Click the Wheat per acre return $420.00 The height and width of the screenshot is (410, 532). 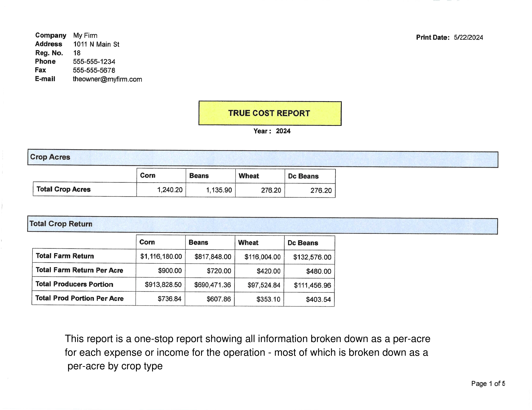click(268, 271)
